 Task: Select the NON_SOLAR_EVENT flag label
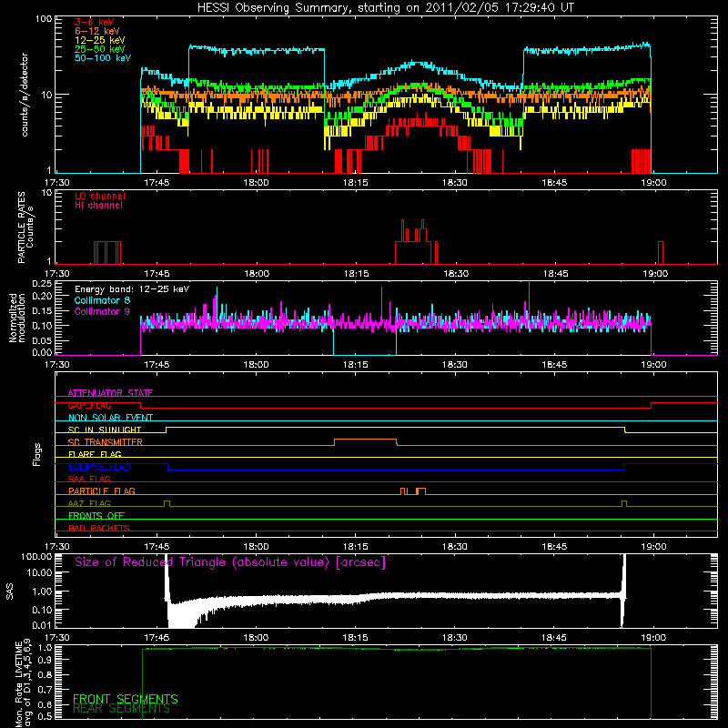click(110, 418)
